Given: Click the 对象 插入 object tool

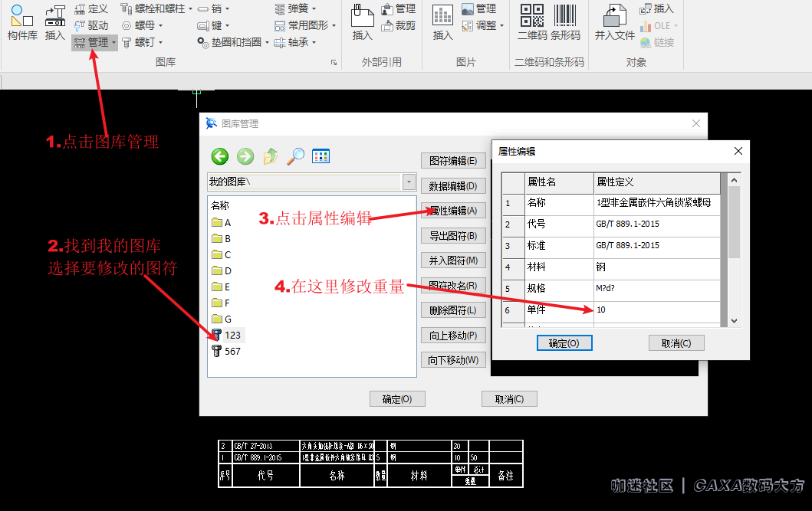Looking at the screenshot, I should click(656, 8).
